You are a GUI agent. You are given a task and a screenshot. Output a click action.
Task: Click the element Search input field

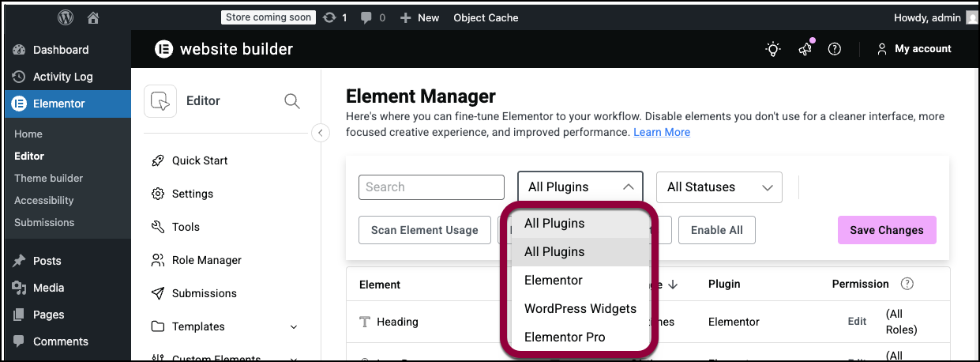431,187
